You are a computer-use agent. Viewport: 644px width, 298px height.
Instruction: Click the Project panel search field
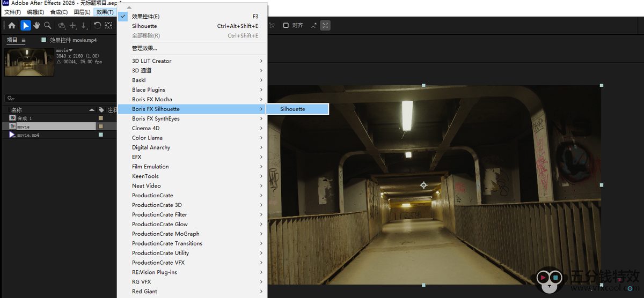point(59,98)
